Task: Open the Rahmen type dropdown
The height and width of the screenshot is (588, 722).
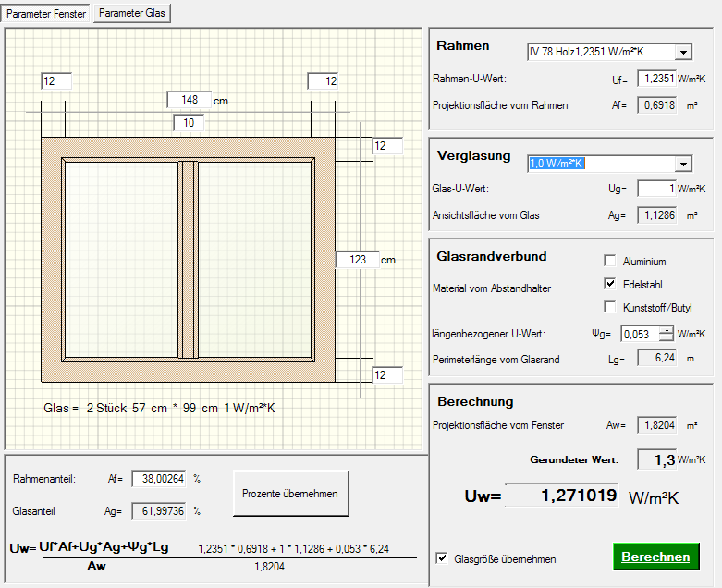Action: coord(683,53)
